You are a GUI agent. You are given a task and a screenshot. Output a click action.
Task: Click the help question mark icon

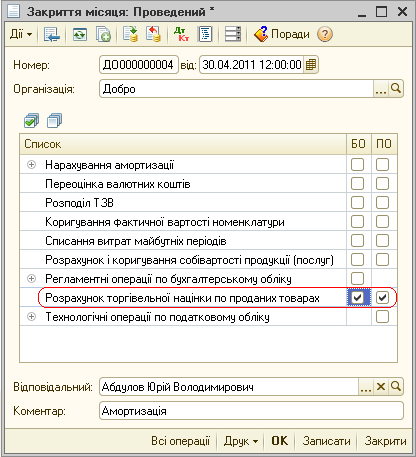tap(325, 34)
